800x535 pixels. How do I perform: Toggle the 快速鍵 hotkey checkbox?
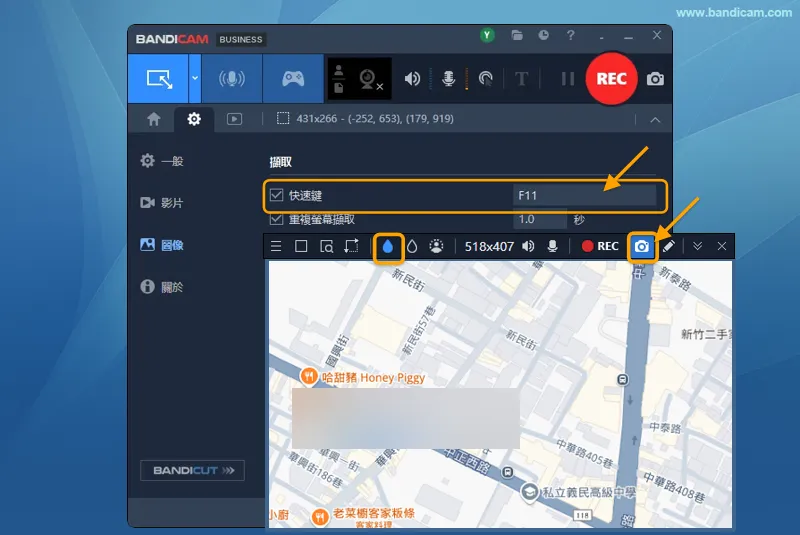click(x=277, y=195)
